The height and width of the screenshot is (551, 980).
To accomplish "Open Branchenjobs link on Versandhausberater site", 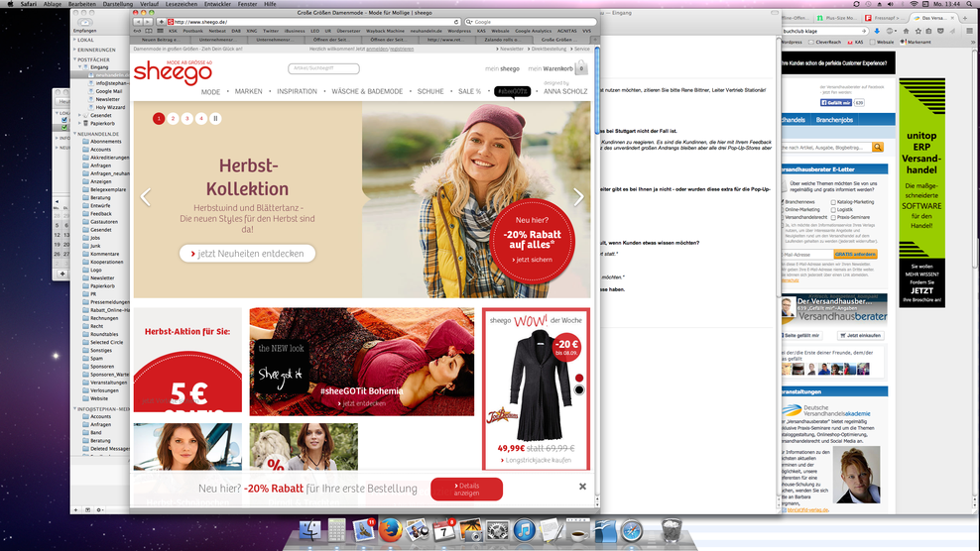I will [834, 119].
